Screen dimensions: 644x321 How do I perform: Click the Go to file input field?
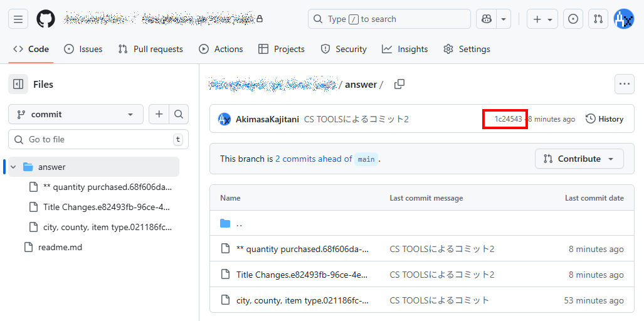[98, 139]
